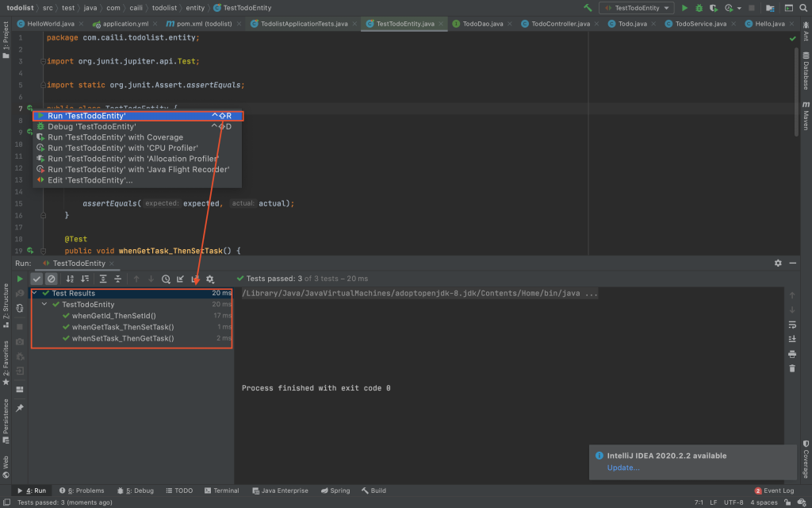
Task: Open Run panel settings gear
Action: (x=778, y=264)
